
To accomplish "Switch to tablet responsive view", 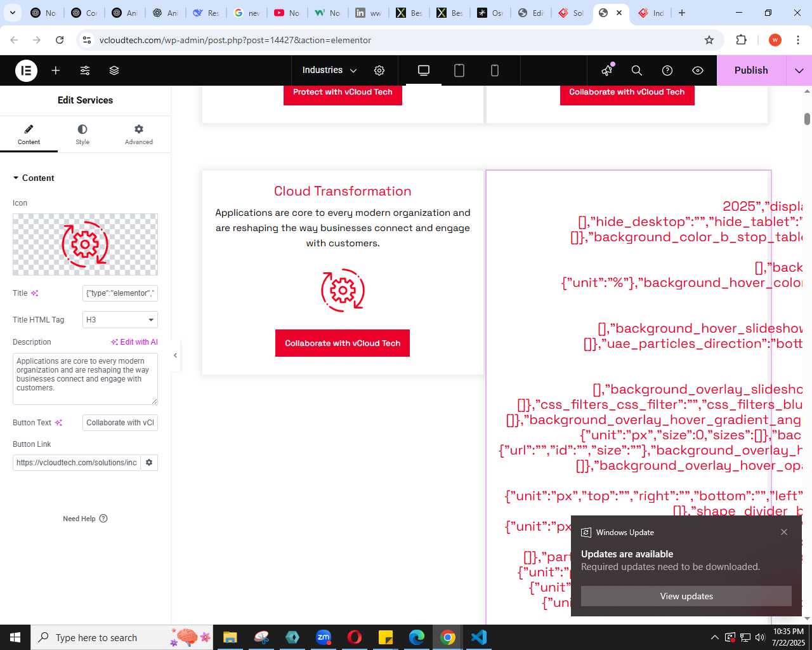I will click(459, 70).
